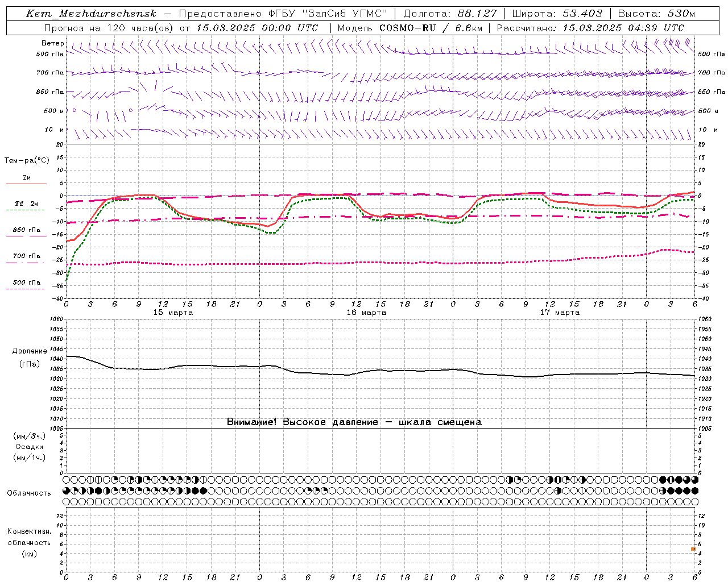The height and width of the screenshot is (582, 728).
Task: Select the 'Предоставлено ФГБУ "ЗапСиб УГМС"' provider text
Action: (284, 14)
